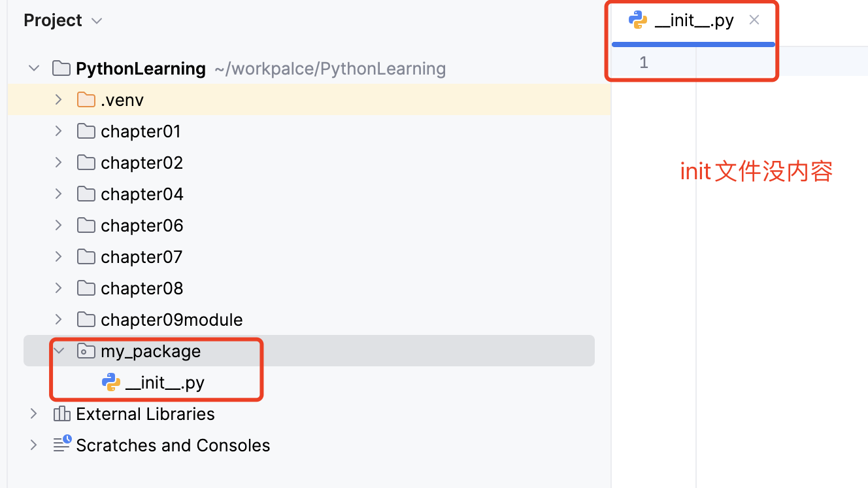Expand the chapter01 folder
Screen dimensions: 868x488
click(58, 131)
